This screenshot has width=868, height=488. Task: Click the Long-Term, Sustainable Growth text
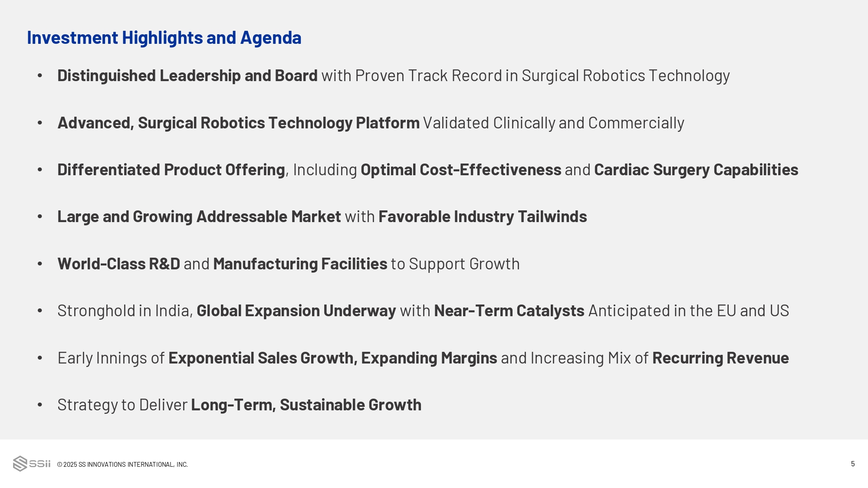point(306,405)
